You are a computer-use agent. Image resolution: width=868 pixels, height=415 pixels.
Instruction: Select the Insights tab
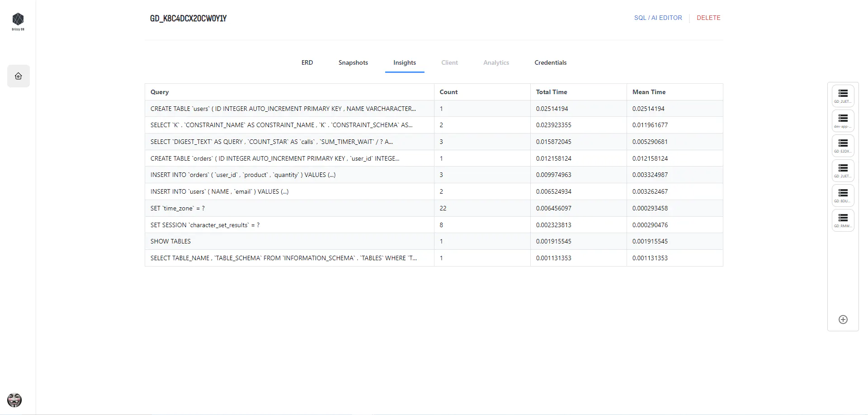tap(405, 62)
